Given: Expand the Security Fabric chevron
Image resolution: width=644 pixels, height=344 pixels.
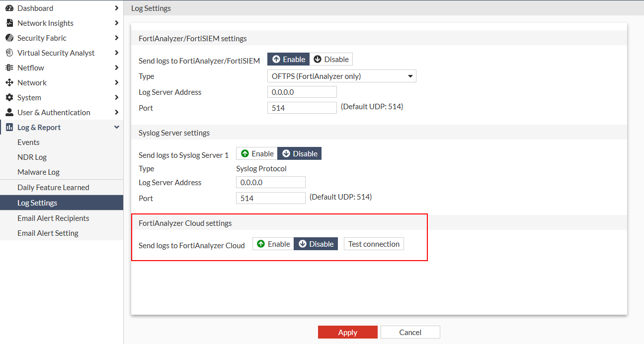Looking at the screenshot, I should (x=116, y=38).
